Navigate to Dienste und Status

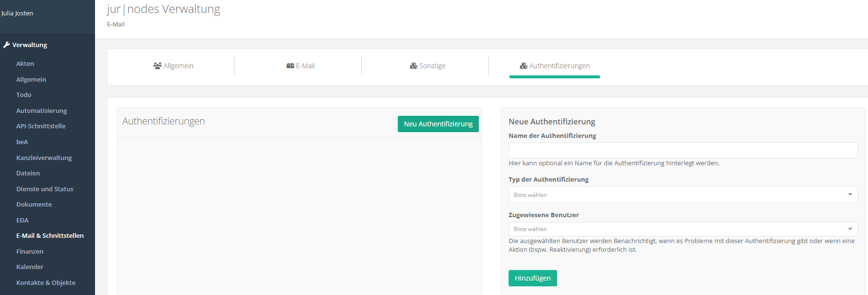click(x=45, y=189)
